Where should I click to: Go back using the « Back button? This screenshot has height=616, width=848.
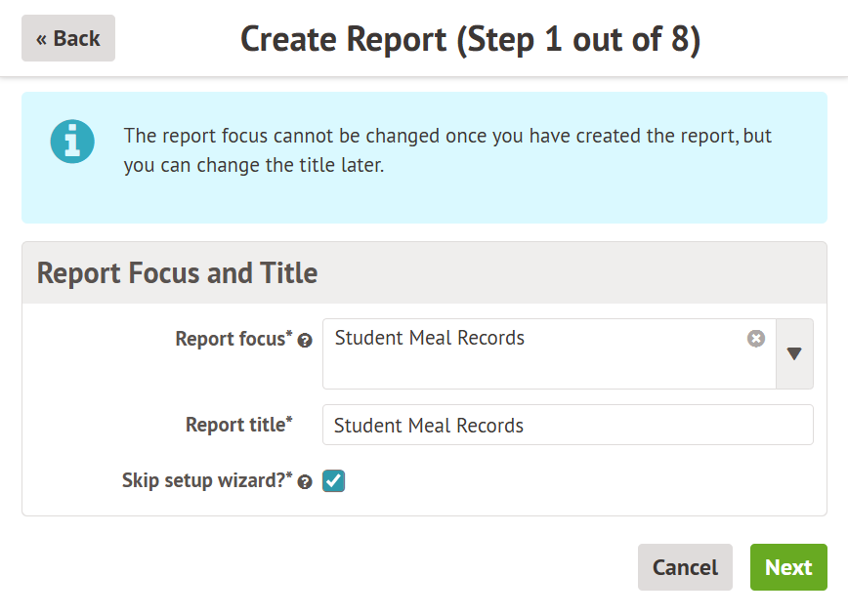[x=68, y=38]
